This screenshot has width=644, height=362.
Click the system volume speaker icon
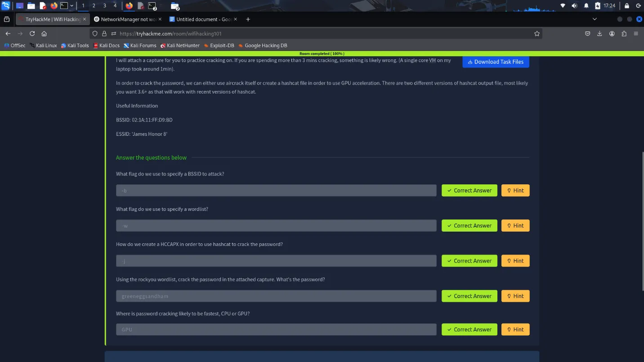pyautogui.click(x=574, y=6)
